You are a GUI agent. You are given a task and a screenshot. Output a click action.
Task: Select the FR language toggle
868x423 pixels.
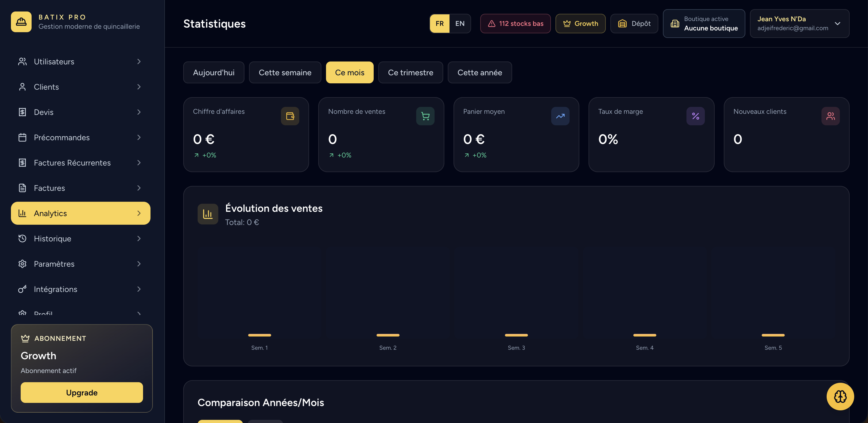tap(439, 24)
